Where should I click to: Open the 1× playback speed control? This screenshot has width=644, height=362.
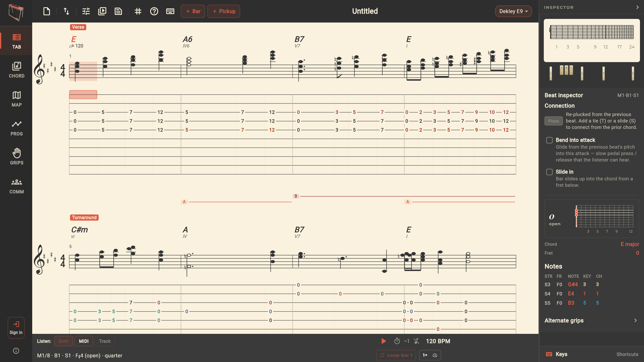(430, 355)
